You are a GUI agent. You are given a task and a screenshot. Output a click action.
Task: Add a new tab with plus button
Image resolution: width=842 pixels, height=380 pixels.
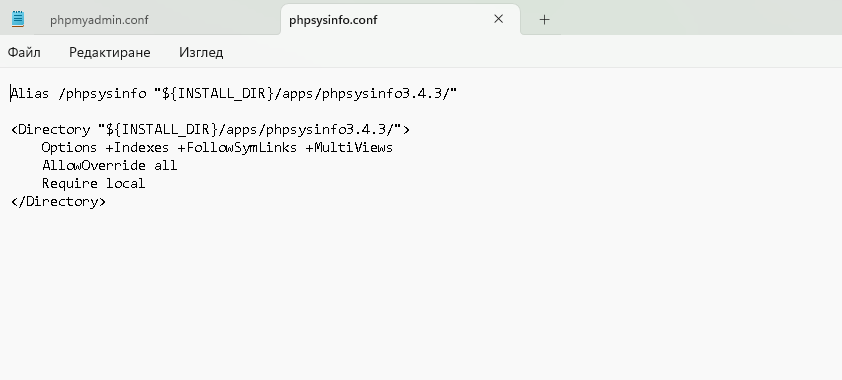coord(544,20)
